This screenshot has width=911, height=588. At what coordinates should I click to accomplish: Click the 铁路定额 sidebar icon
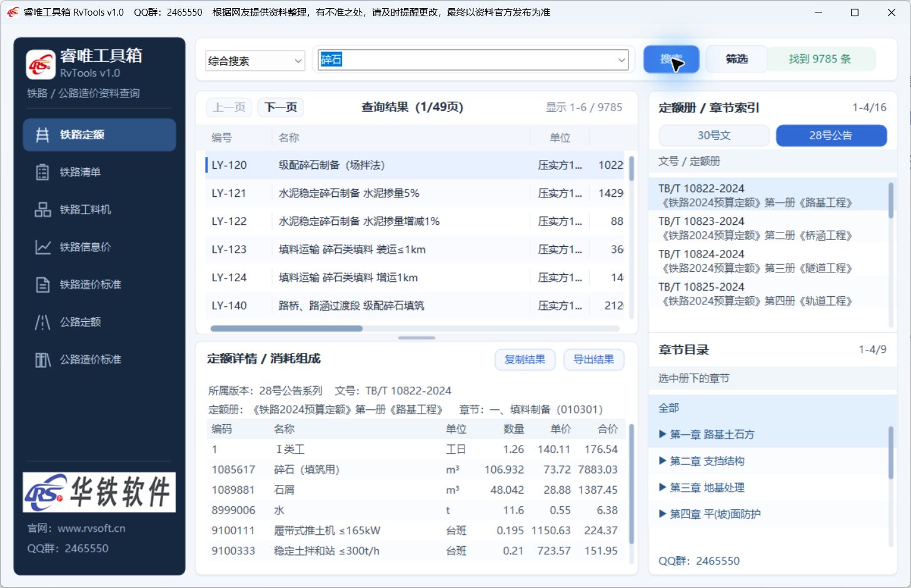coord(43,134)
